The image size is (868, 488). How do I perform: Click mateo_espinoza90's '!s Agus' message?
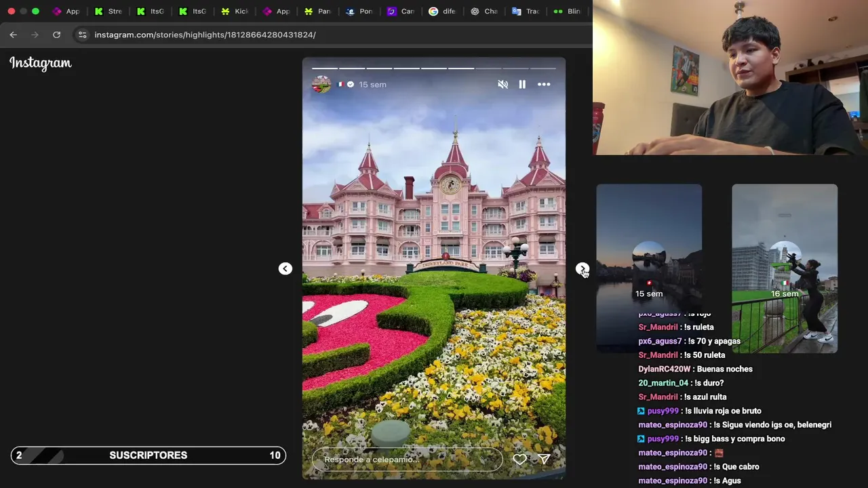point(727,481)
